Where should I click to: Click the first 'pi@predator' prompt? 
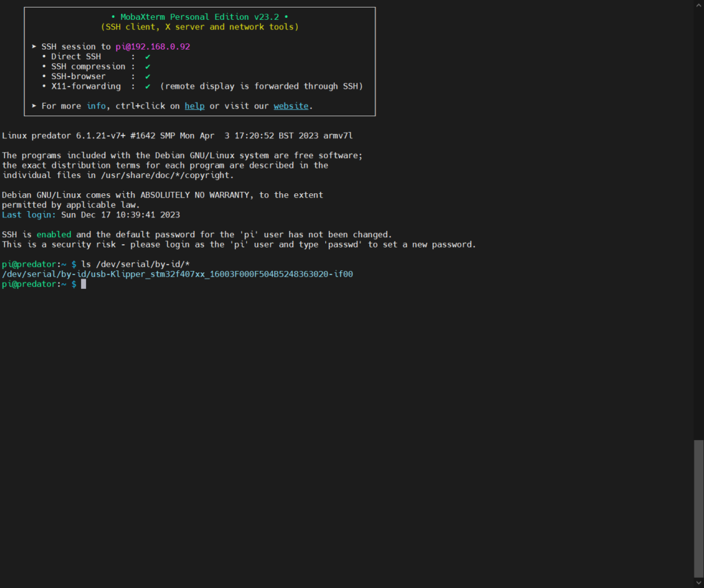(x=29, y=264)
